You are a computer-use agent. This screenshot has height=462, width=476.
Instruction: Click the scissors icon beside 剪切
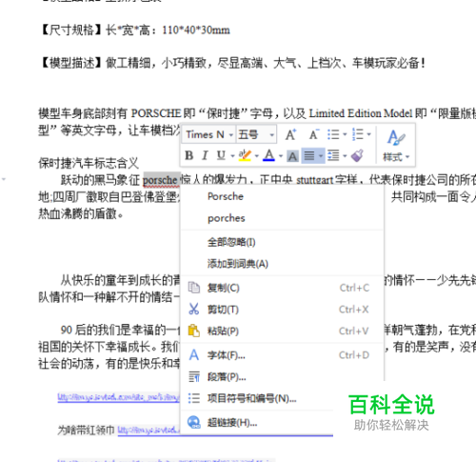click(x=194, y=309)
